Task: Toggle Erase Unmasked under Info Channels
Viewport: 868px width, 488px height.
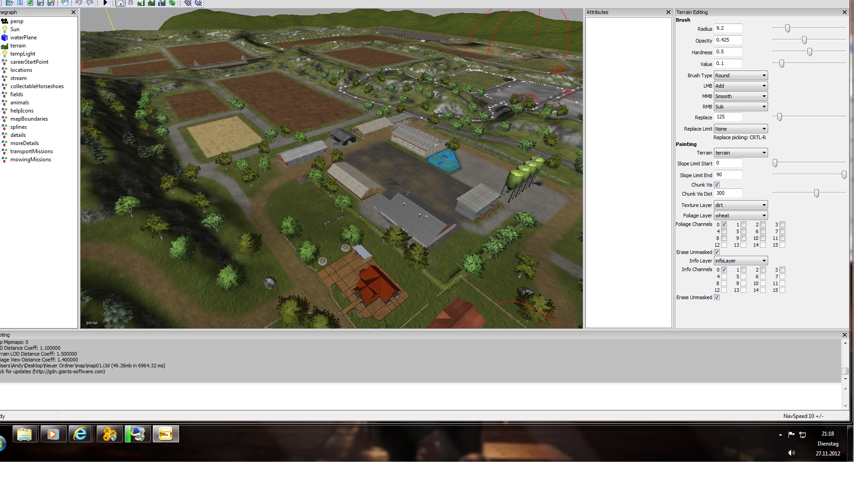Action: click(717, 297)
